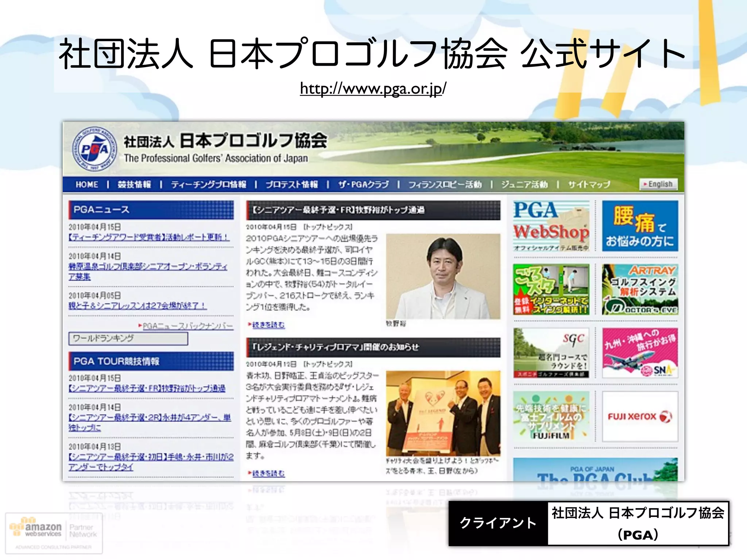Screen dimensions: 747x560
Task: Switch site language with English button
Action: (658, 184)
